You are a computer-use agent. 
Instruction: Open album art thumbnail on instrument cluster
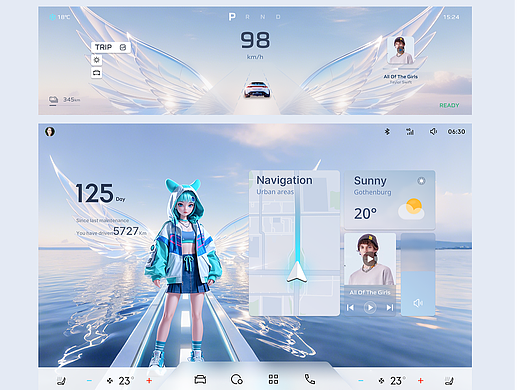point(400,50)
